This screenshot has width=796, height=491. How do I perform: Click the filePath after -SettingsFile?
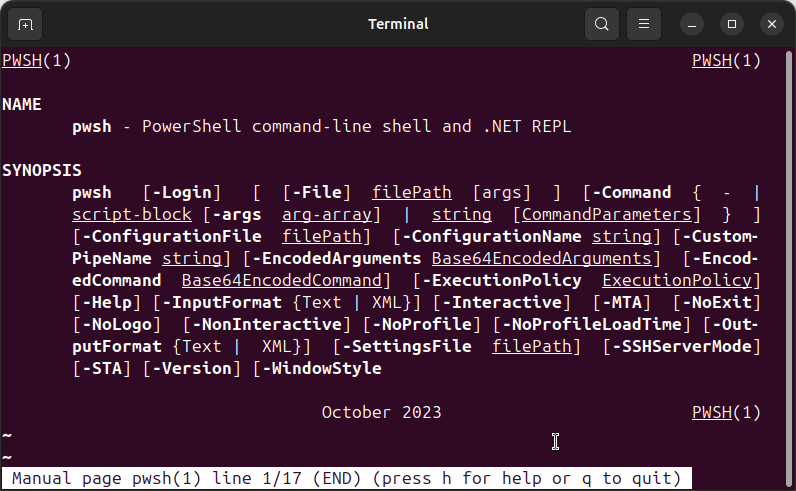532,346
